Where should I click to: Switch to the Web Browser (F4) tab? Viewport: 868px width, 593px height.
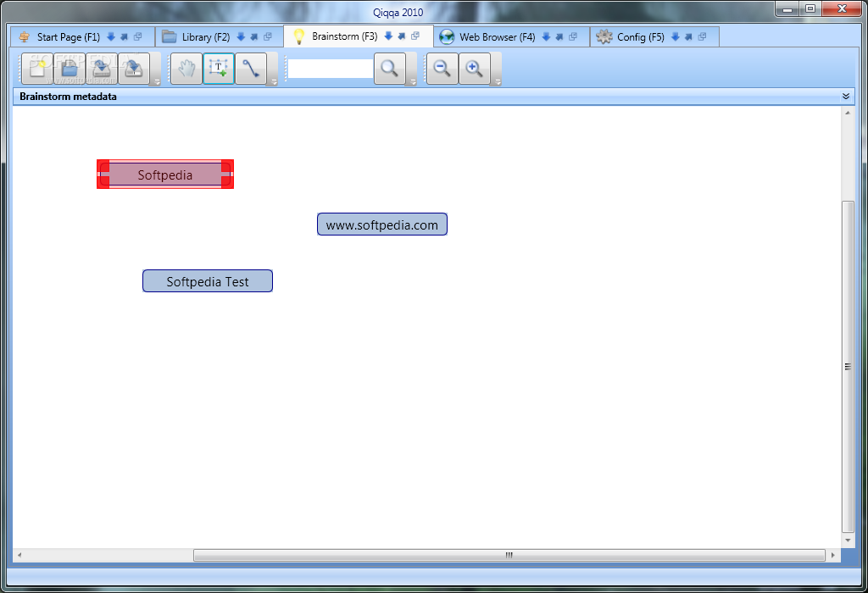(497, 37)
